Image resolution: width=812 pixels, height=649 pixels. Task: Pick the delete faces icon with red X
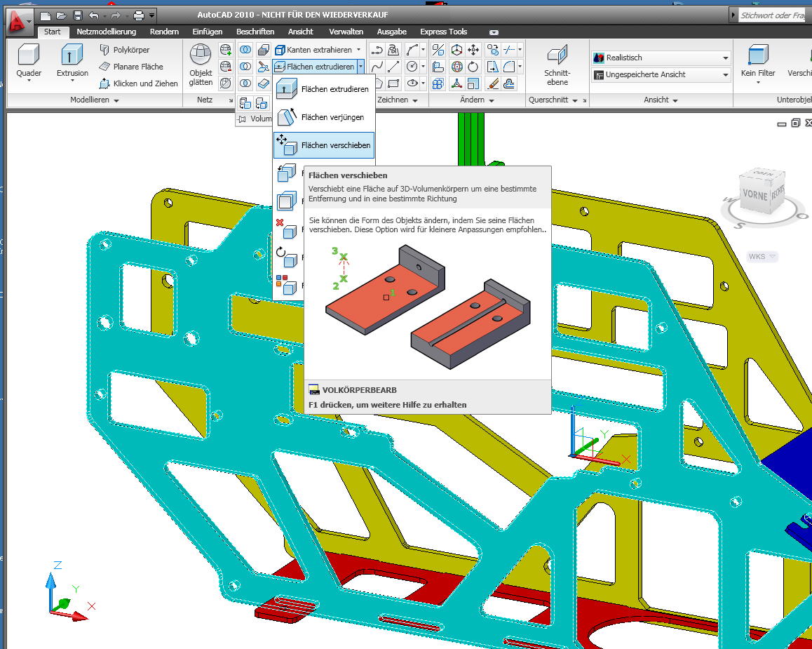[286, 229]
